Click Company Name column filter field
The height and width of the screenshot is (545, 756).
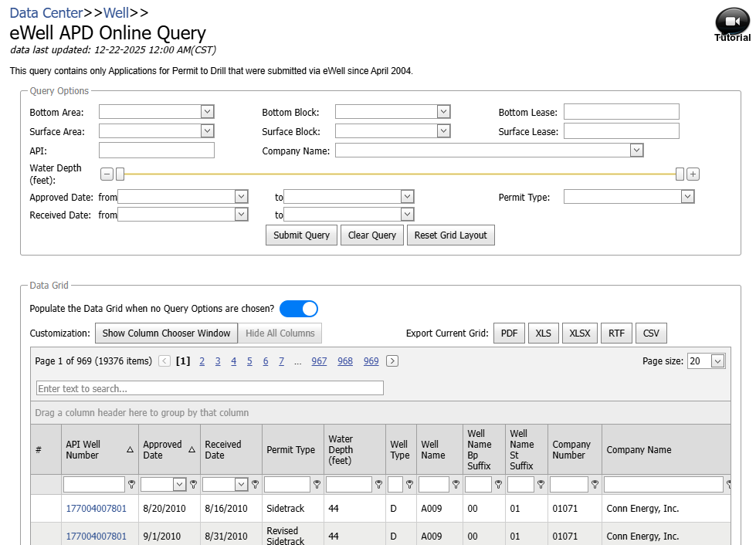(x=663, y=484)
